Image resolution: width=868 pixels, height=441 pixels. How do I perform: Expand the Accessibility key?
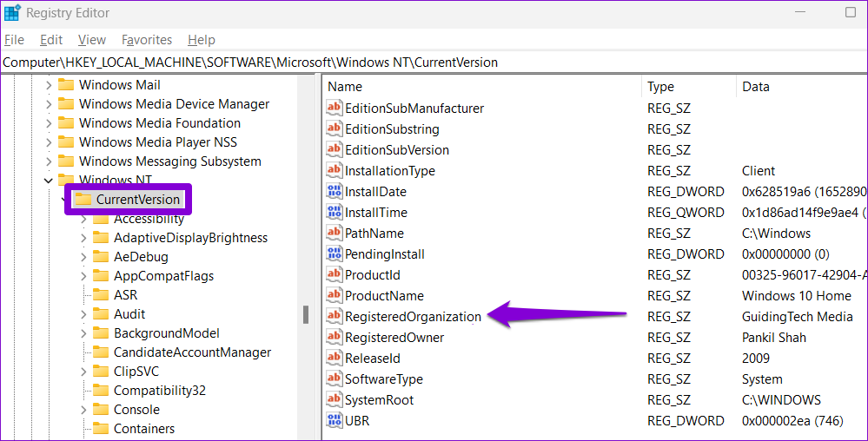[x=83, y=219]
